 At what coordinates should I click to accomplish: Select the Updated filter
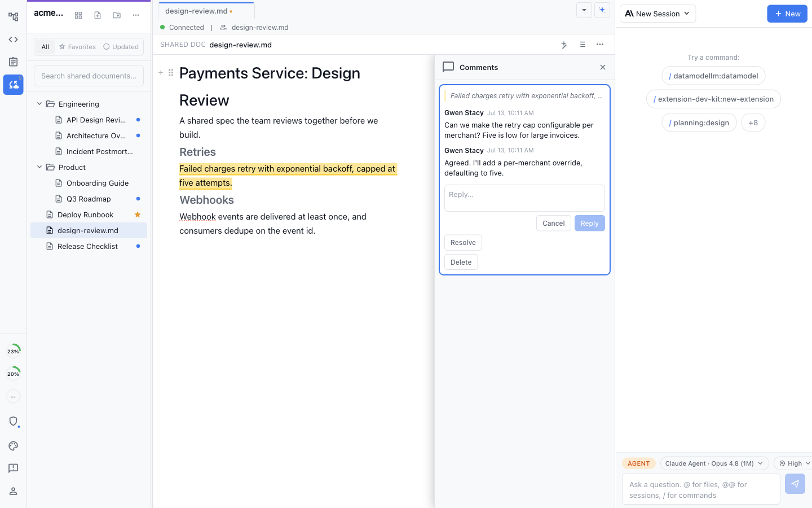click(121, 47)
